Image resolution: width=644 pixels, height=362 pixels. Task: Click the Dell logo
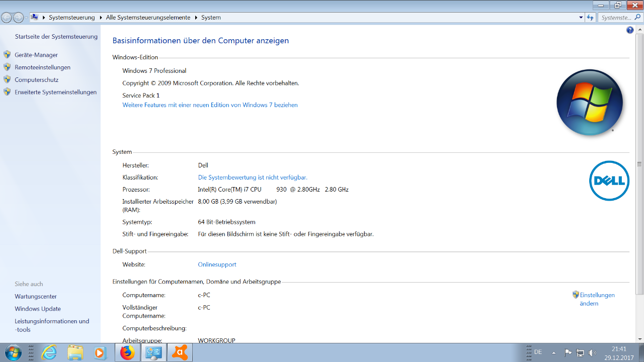(609, 180)
